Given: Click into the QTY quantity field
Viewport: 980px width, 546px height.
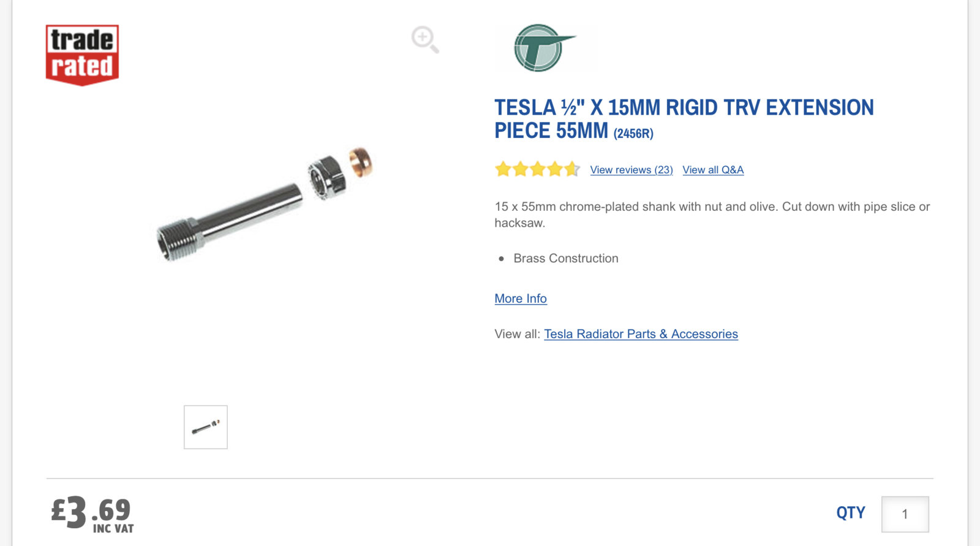Looking at the screenshot, I should tap(905, 514).
